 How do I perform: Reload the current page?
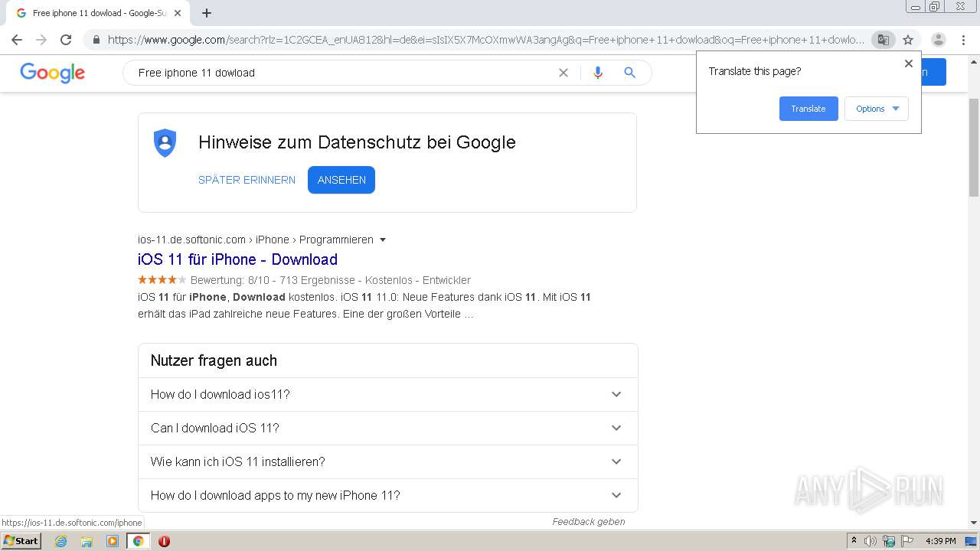pyautogui.click(x=66, y=40)
